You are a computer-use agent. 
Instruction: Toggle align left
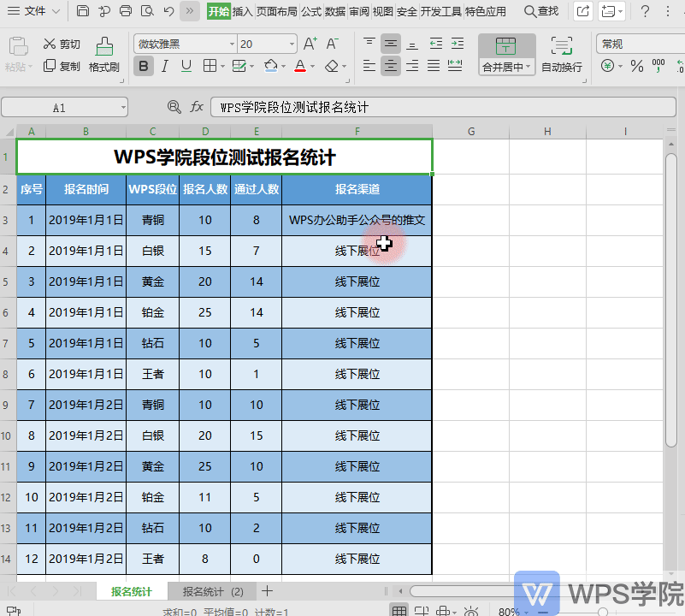coord(369,66)
